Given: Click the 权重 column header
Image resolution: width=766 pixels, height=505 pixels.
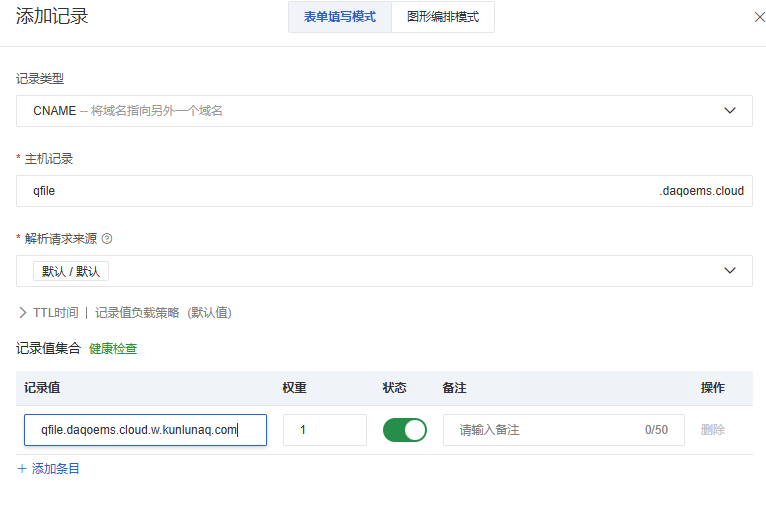Looking at the screenshot, I should [x=294, y=388].
